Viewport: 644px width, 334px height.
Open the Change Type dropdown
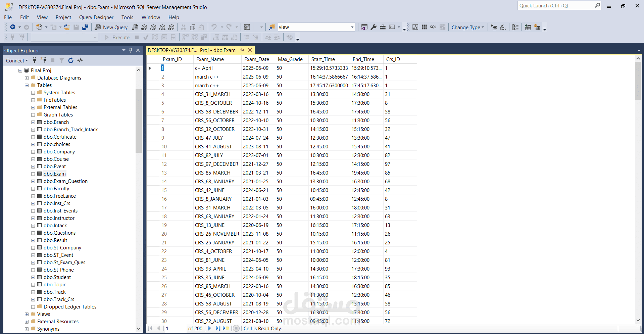tap(468, 27)
